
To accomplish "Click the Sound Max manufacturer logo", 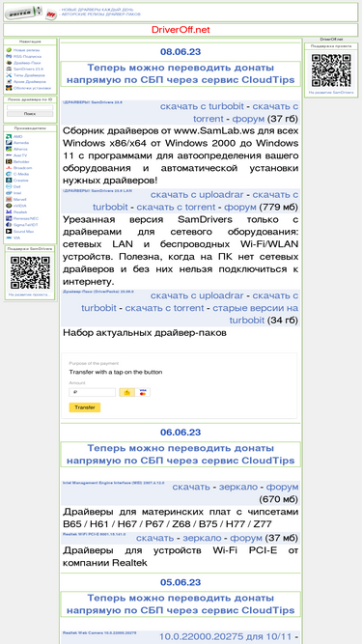I will (x=9, y=231).
